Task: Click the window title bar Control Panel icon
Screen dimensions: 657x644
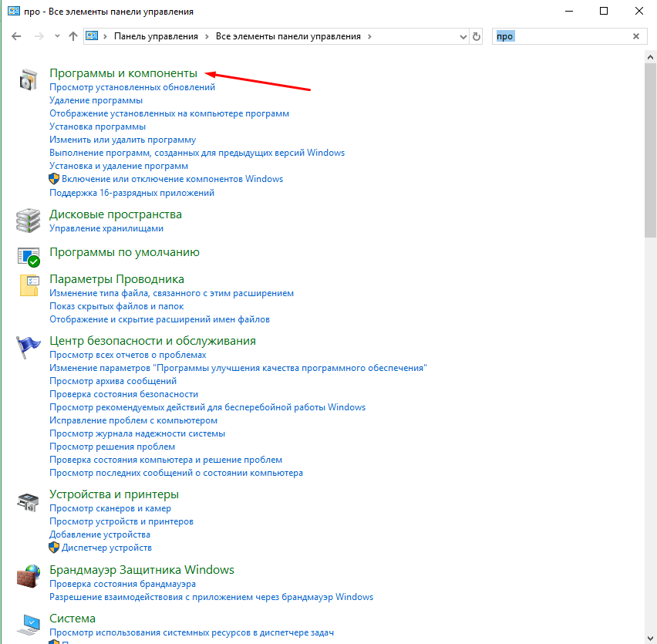Action: [x=13, y=11]
